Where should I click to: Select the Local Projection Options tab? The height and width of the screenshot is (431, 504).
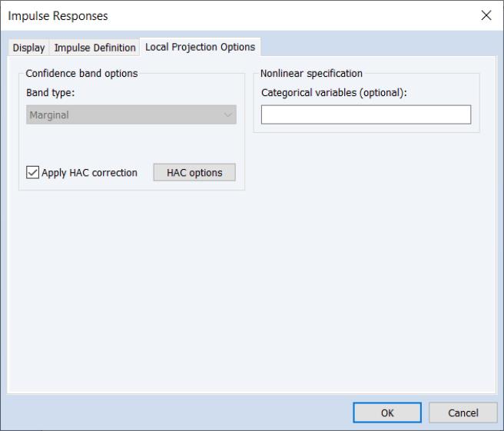coord(200,47)
